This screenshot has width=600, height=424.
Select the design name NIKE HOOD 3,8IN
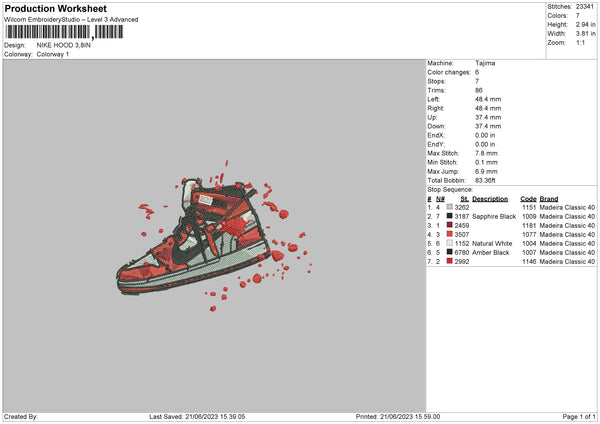pos(64,45)
